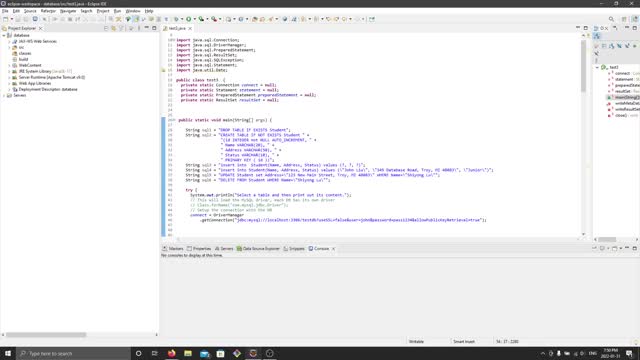Select main(String[]) method in Outline
640x360 pixels.
click(x=623, y=97)
